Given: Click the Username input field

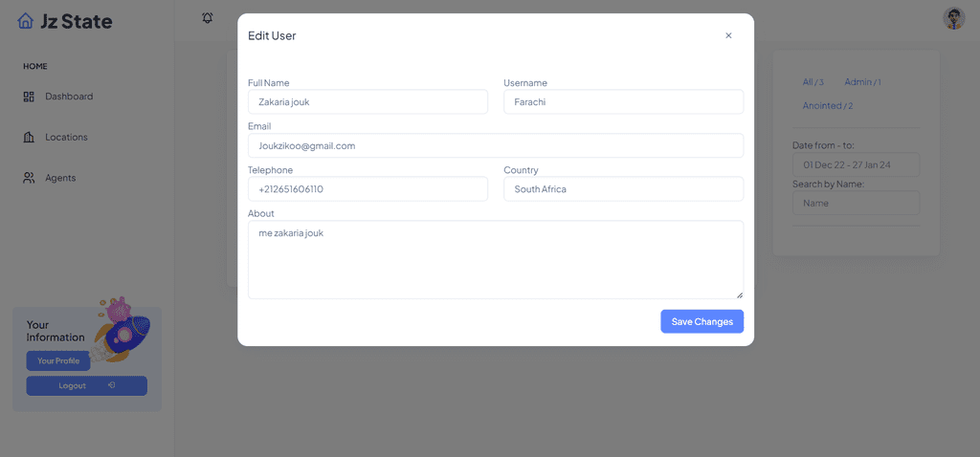Looking at the screenshot, I should click(x=623, y=101).
